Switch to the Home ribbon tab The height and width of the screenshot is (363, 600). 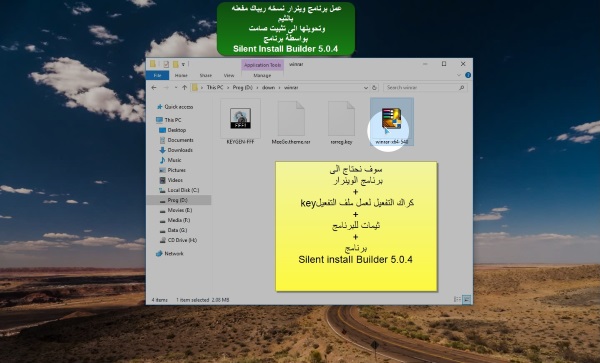(181, 75)
